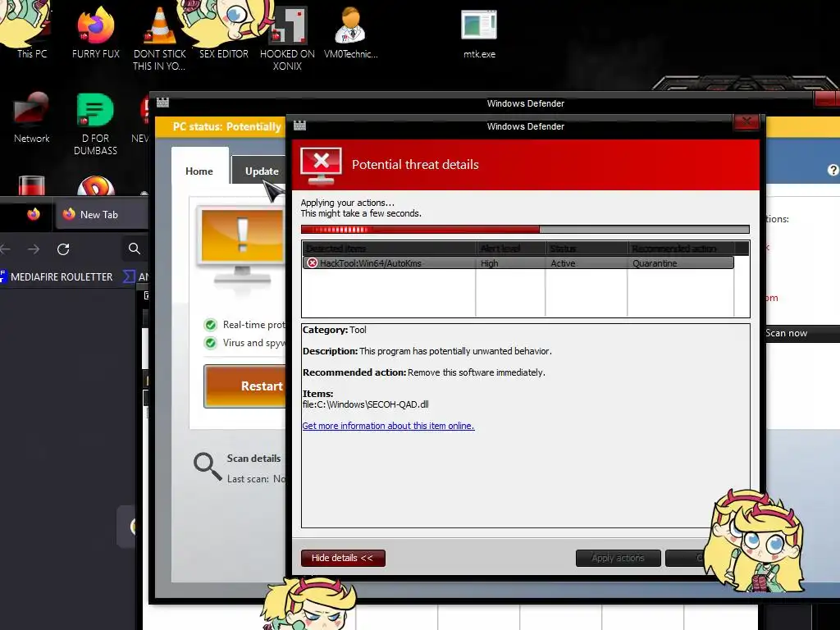Open the VM0Technic desktop shortcut

350,32
